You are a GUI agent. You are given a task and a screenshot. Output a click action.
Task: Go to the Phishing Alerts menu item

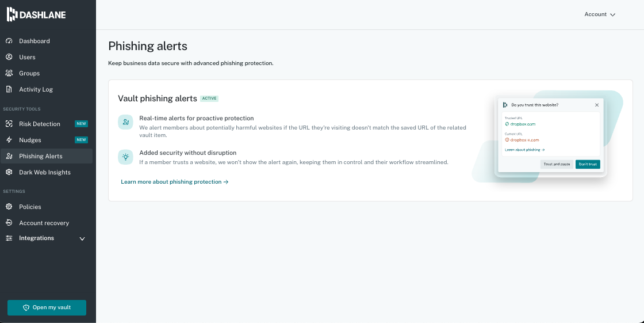coord(40,156)
